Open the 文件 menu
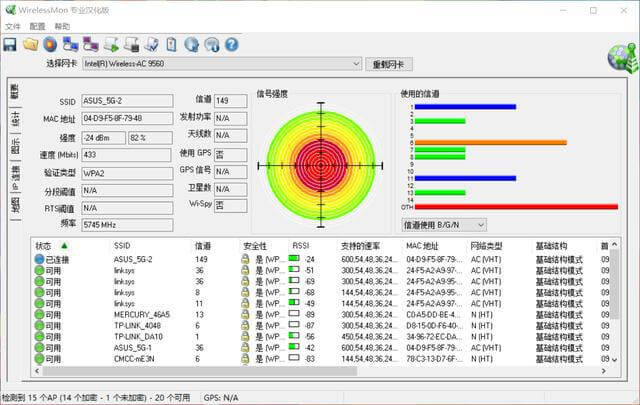Screen dimensions: 640x405 pos(13,26)
